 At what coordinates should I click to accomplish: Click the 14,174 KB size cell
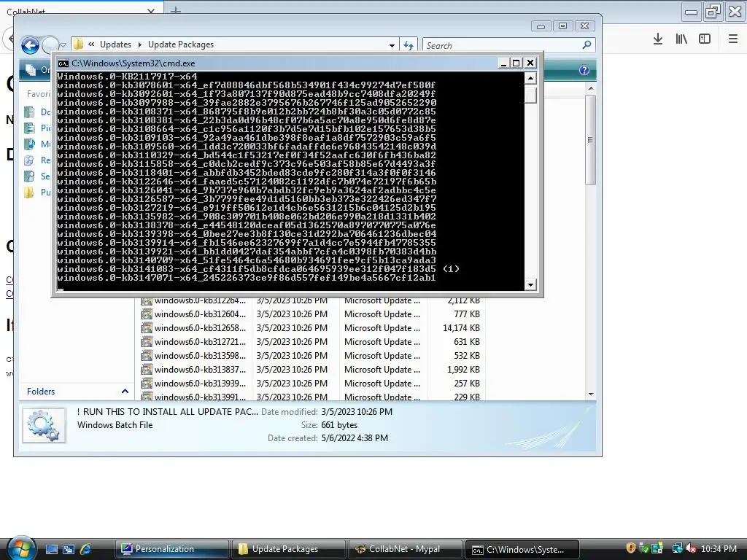pos(461,328)
